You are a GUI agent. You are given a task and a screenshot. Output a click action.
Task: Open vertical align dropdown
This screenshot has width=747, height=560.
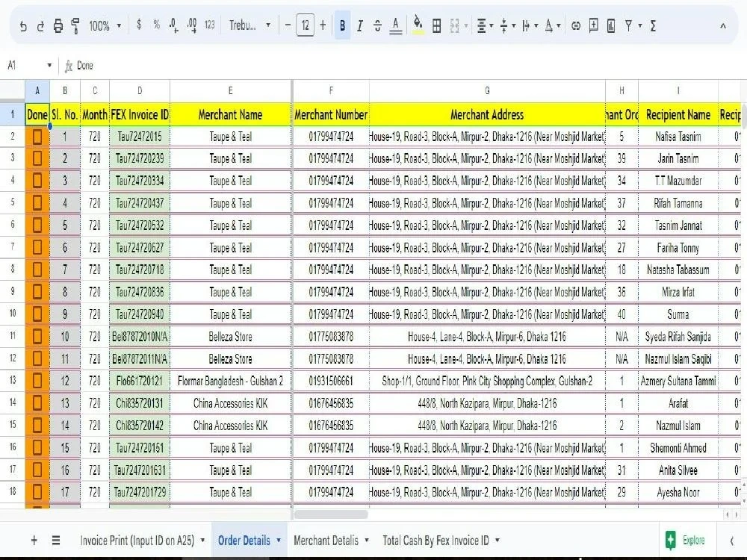pyautogui.click(x=507, y=25)
